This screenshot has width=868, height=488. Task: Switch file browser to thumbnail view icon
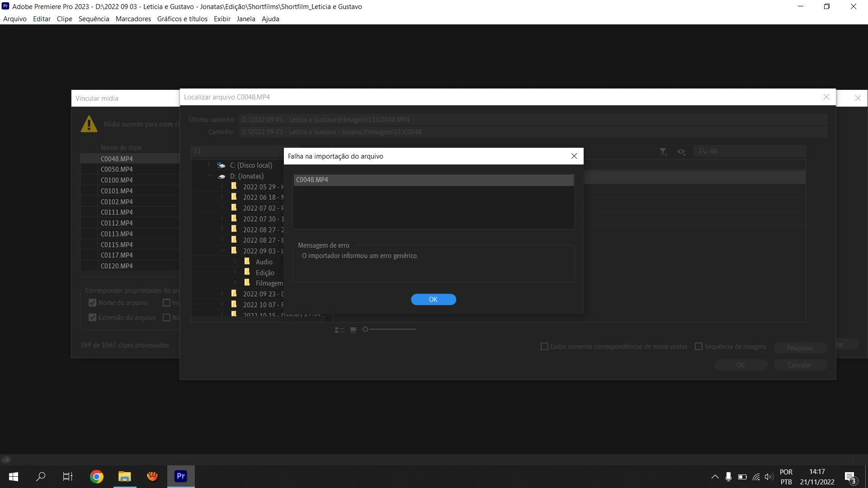point(354,330)
